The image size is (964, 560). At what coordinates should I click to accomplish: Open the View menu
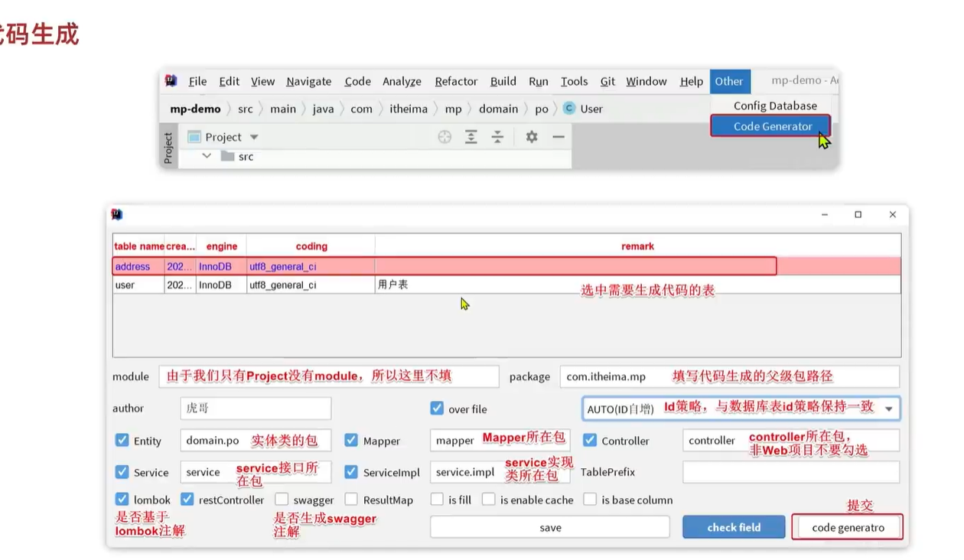coord(262,81)
